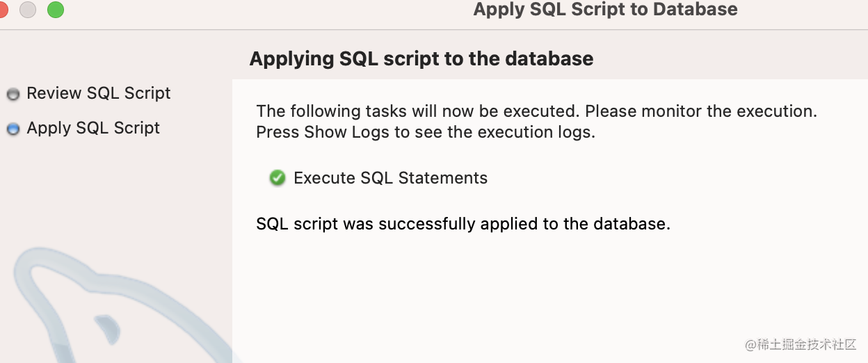Click the "successfully applied to the database" message
Image resolution: width=868 pixels, height=363 pixels.
click(463, 224)
